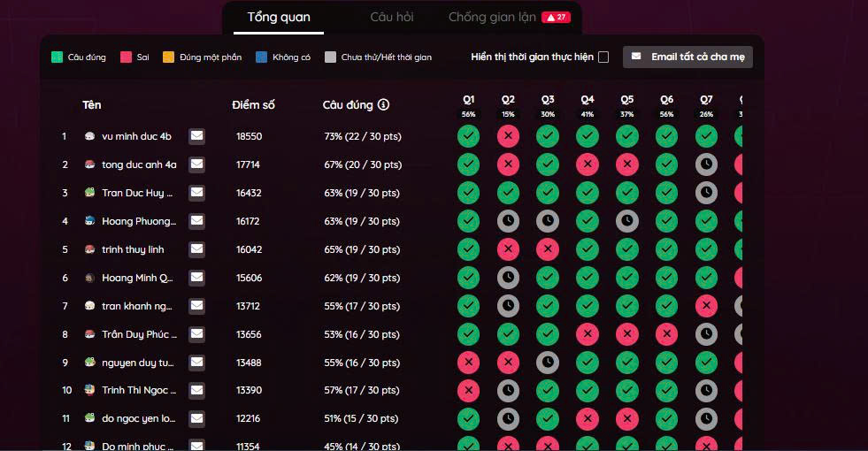Switch to the Câu hỏi tab

pyautogui.click(x=392, y=17)
